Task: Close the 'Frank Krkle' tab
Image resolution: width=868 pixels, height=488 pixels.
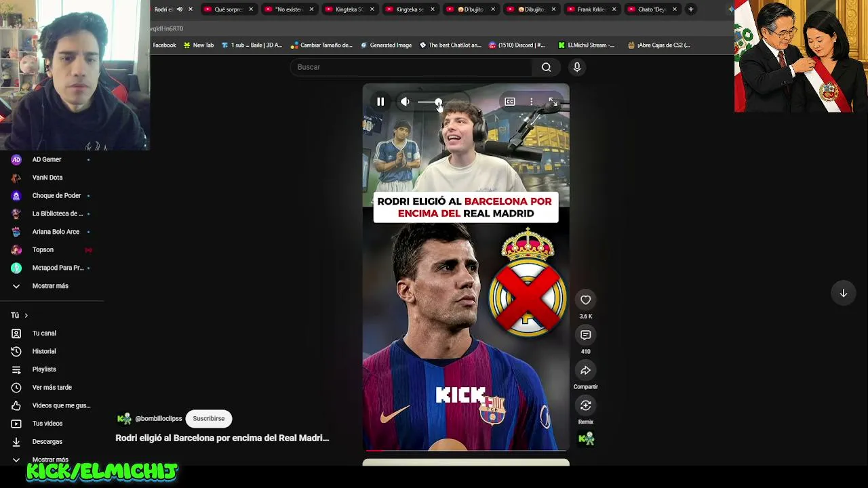Action: point(614,9)
